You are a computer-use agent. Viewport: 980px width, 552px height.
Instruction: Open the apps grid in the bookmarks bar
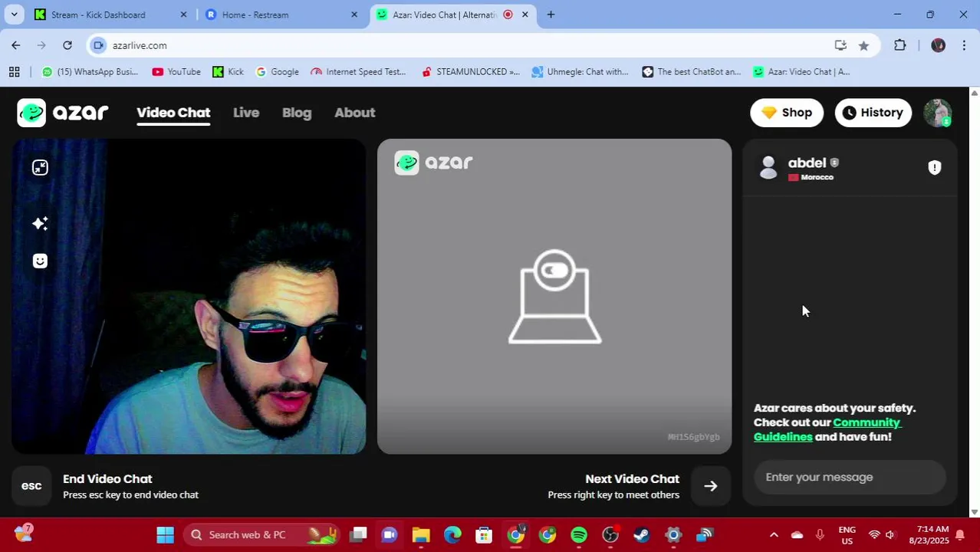[14, 71]
